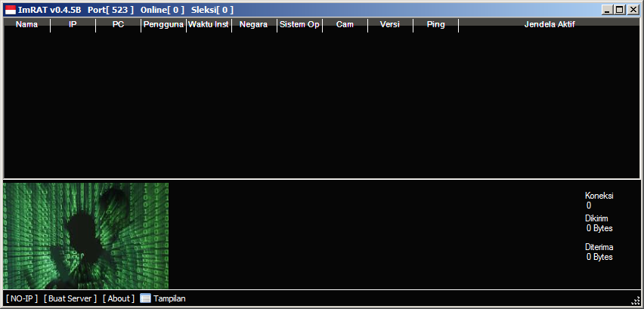Click the Sistem Op column header

(x=299, y=25)
